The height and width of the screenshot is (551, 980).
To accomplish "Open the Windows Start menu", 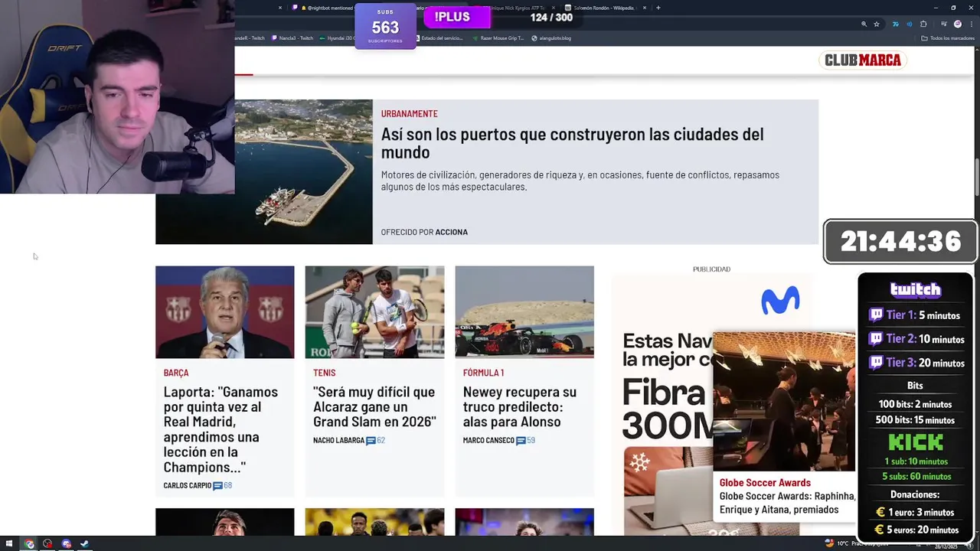I will (x=10, y=544).
